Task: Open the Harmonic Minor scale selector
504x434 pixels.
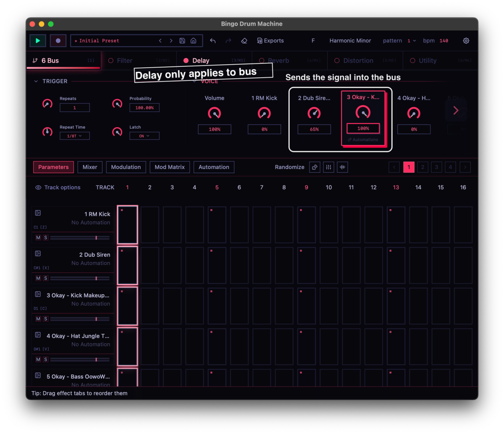Action: coord(350,41)
